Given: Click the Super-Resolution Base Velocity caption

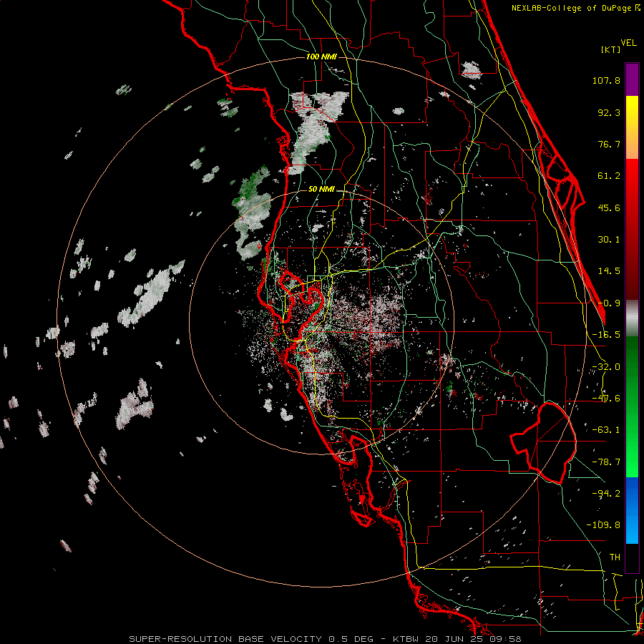Looking at the screenshot, I should [325, 639].
